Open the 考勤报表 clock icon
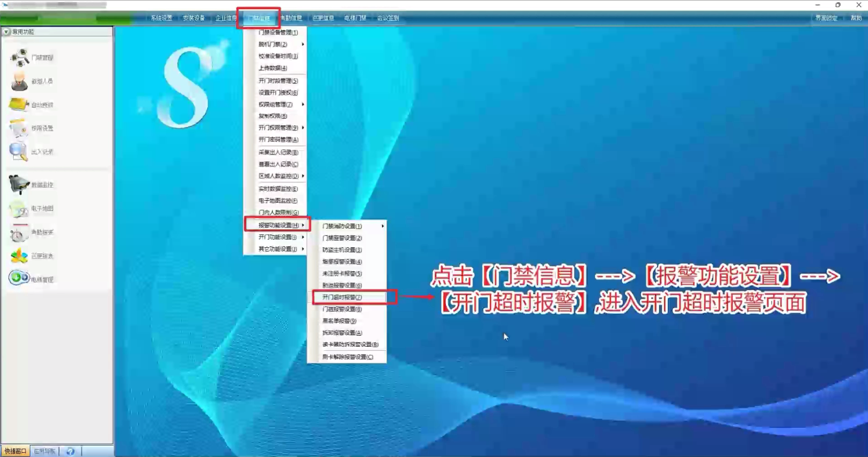Viewport: 868px width, 457px height. [x=19, y=233]
